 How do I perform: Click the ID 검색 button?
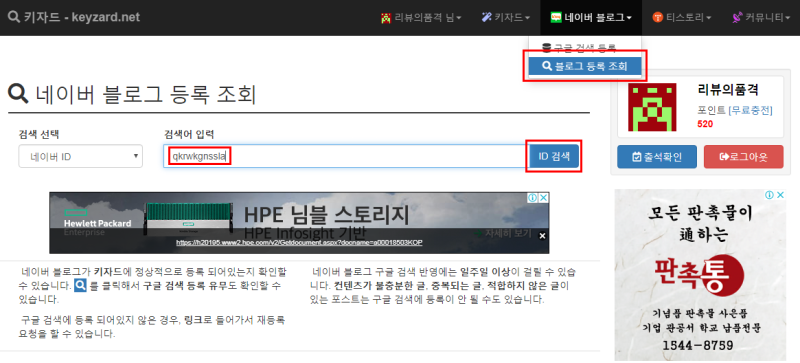tap(554, 156)
